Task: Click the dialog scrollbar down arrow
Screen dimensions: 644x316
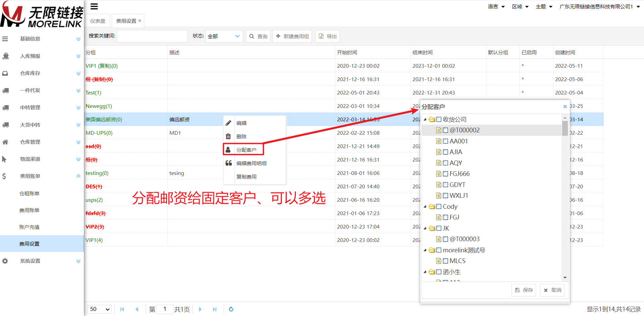Action: (x=565, y=277)
